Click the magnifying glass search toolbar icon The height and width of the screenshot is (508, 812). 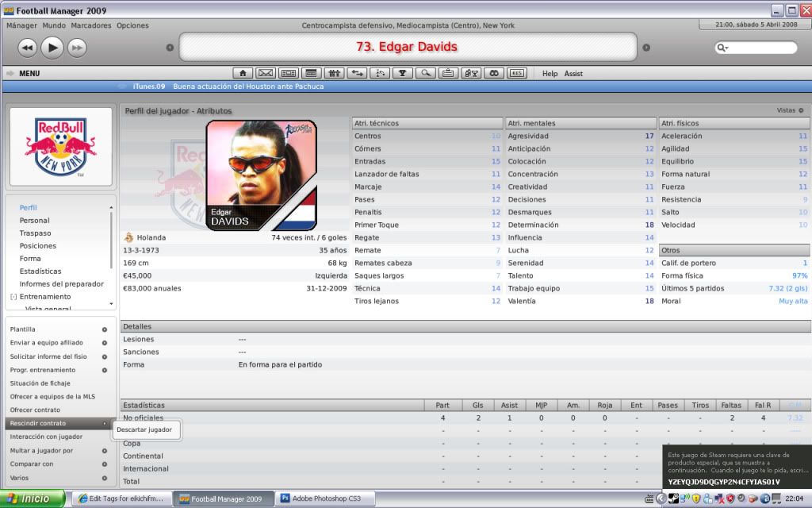(425, 73)
